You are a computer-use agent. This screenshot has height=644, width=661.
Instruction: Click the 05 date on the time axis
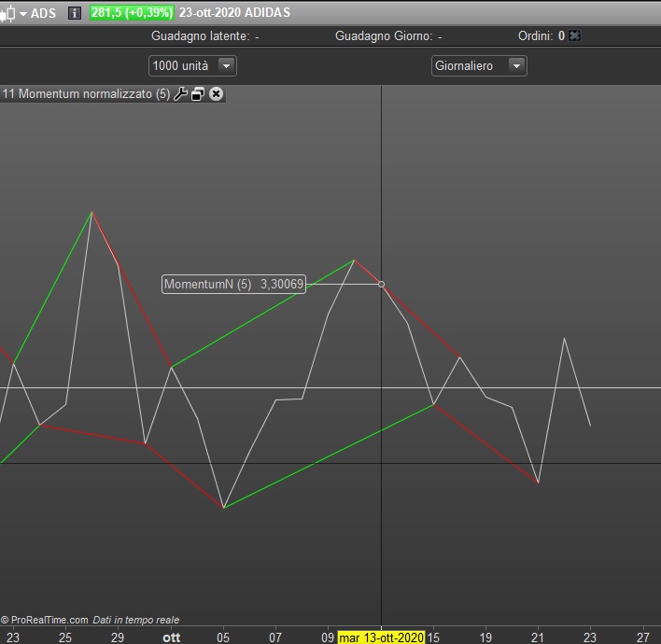(x=223, y=637)
